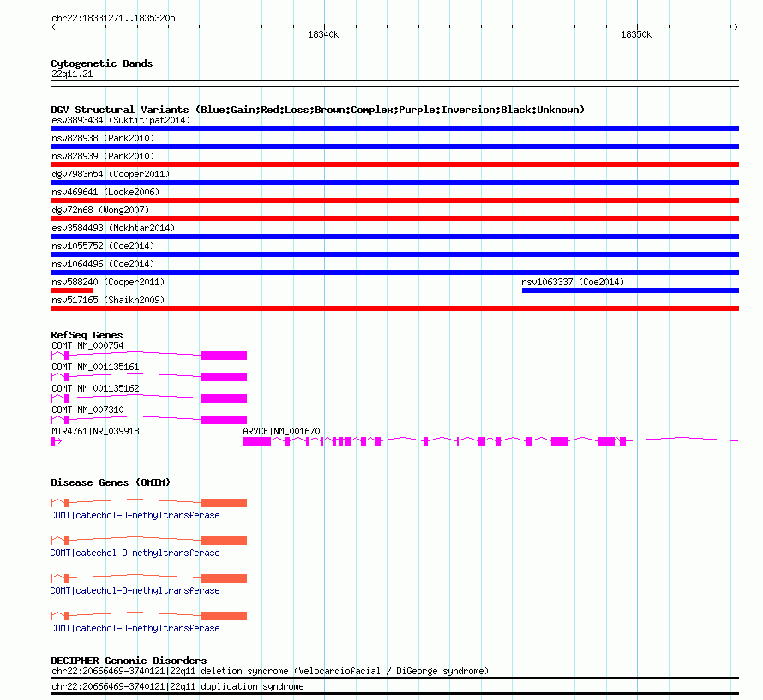Click the blue bar under nsv1064496
The width and height of the screenshot is (763, 700).
394,272
